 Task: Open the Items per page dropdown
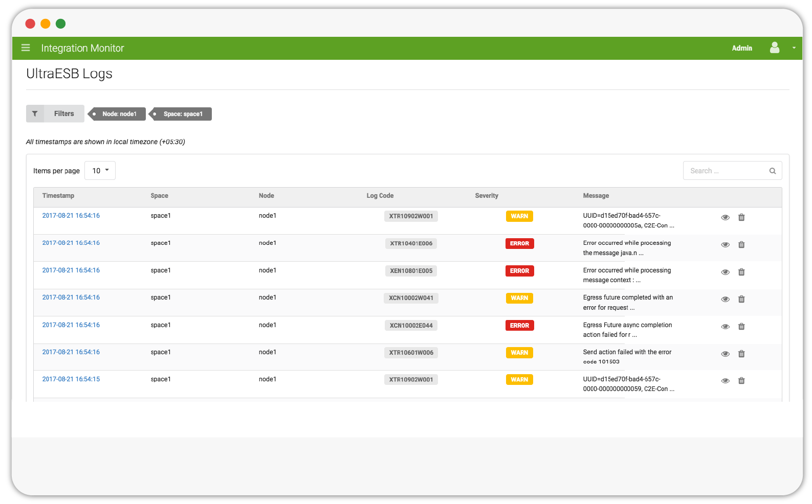tap(100, 171)
